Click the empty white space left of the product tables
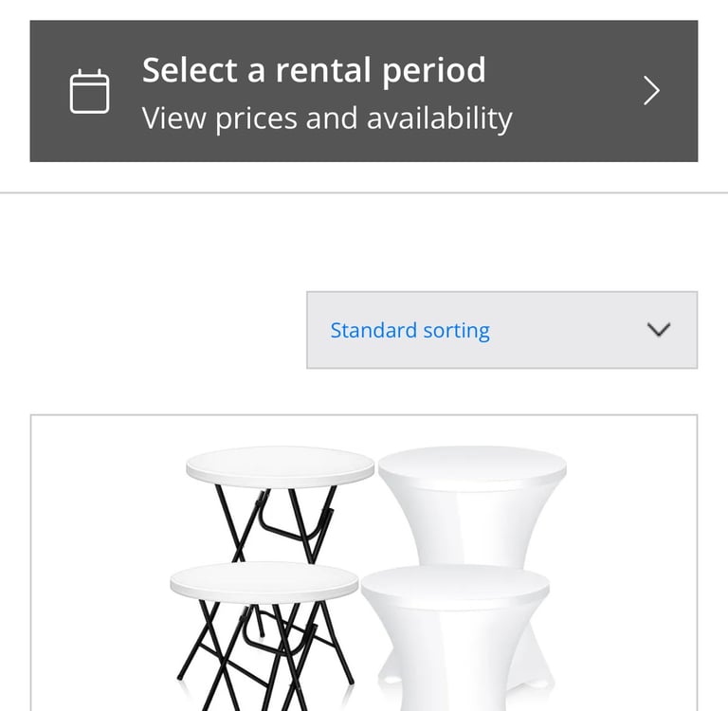This screenshot has width=728, height=711. click(x=104, y=569)
